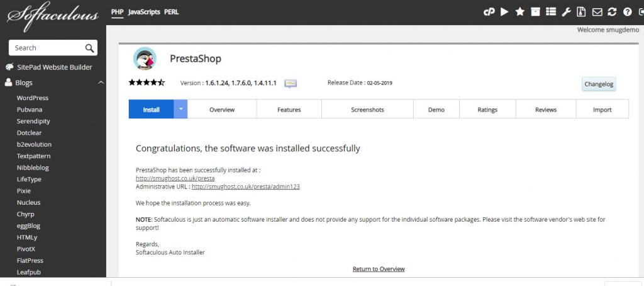The width and height of the screenshot is (644, 286).
Task: Open the demos play icon
Action: (x=504, y=12)
